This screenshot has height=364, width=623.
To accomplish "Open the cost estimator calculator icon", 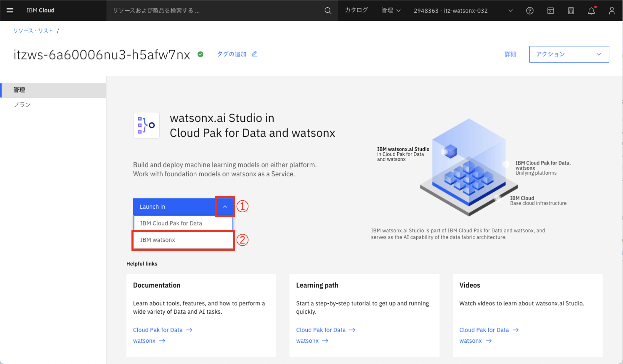I will [571, 11].
